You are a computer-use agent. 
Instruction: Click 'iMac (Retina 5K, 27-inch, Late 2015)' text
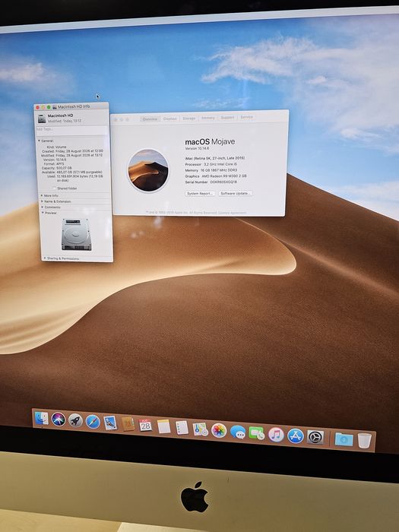[x=215, y=158]
